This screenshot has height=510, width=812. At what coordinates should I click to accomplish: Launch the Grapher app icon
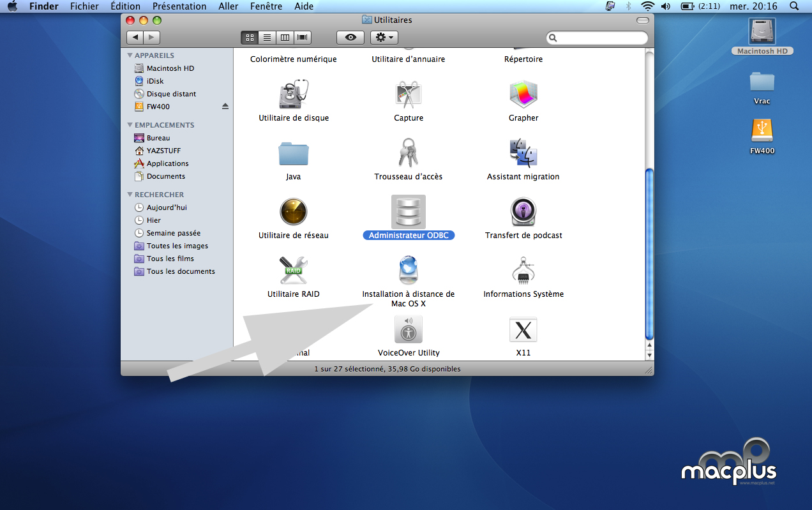point(523,94)
